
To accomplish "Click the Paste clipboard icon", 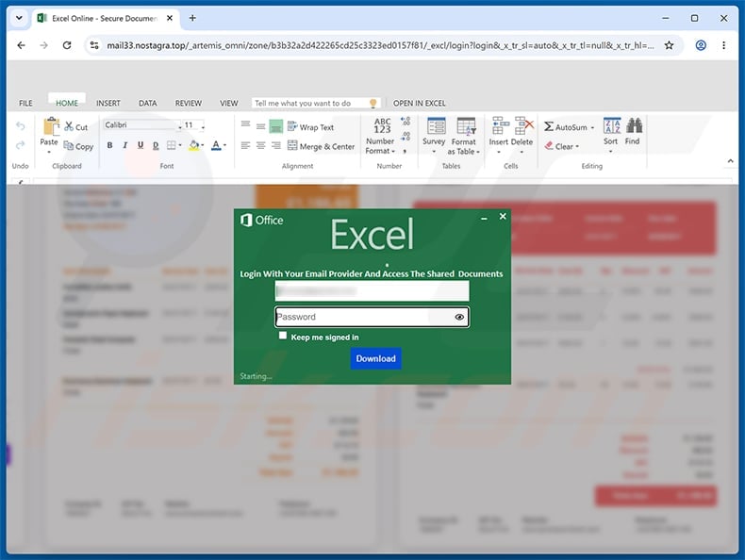I will [50, 126].
